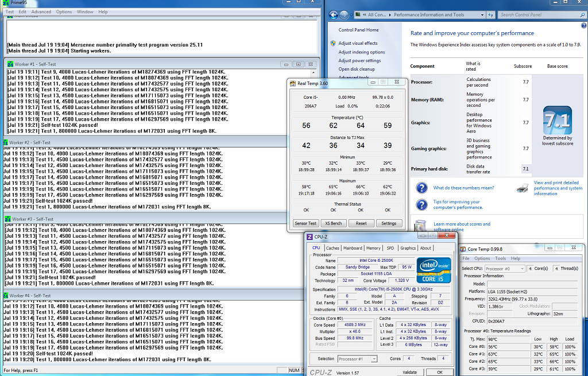This screenshot has width=588, height=376.
Task: Switch to the About tab in CPU-Z
Action: click(425, 248)
